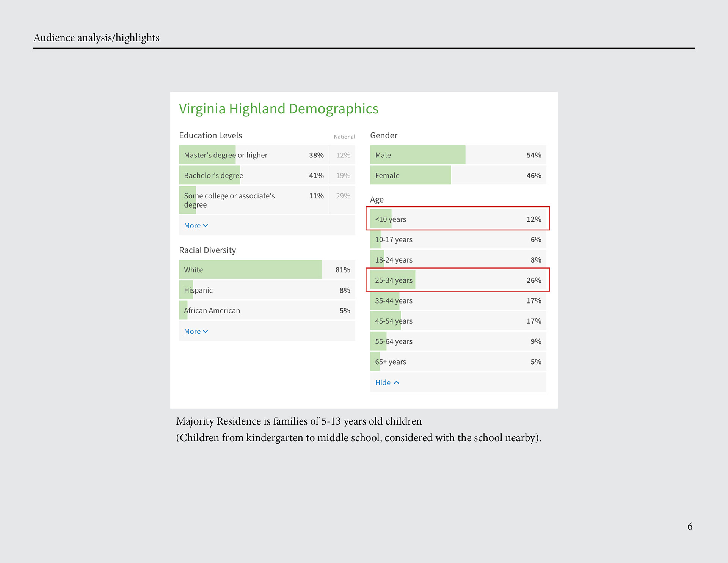Expand More under Racial Diversity
Viewport: 728px width, 563px height.
(x=196, y=332)
